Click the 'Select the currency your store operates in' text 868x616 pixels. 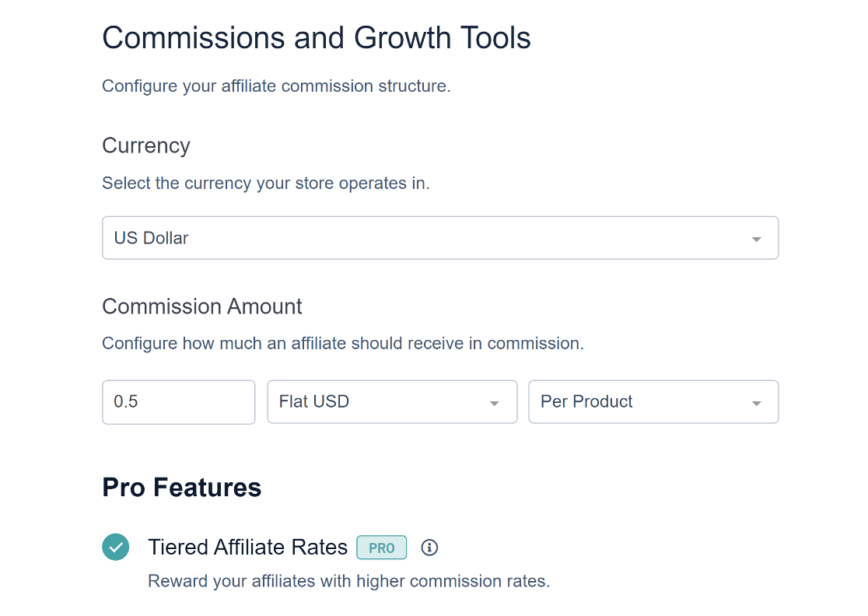click(266, 184)
